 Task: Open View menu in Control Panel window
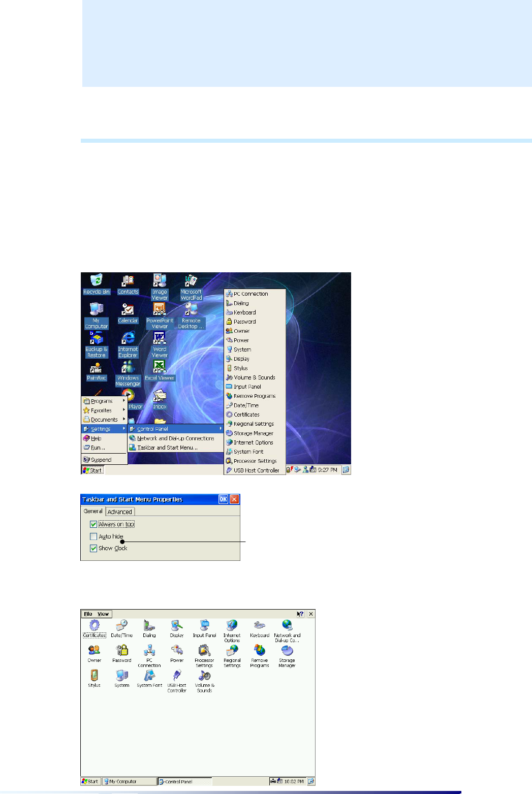[x=103, y=614]
